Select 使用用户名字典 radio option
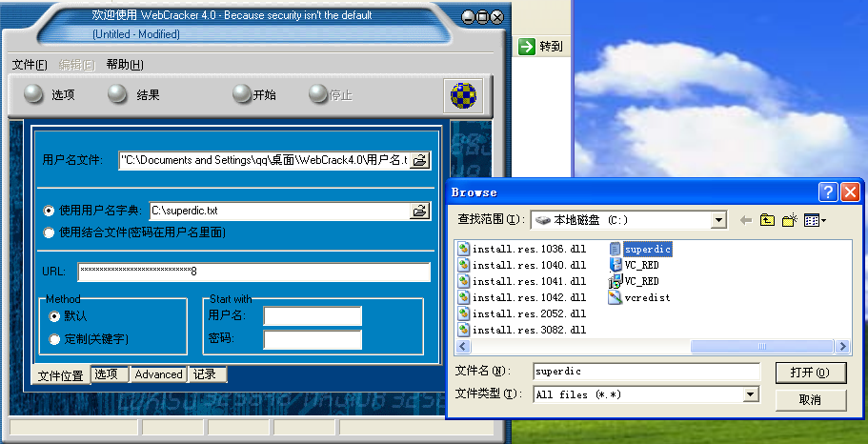Image resolution: width=868 pixels, height=444 pixels. [x=50, y=211]
